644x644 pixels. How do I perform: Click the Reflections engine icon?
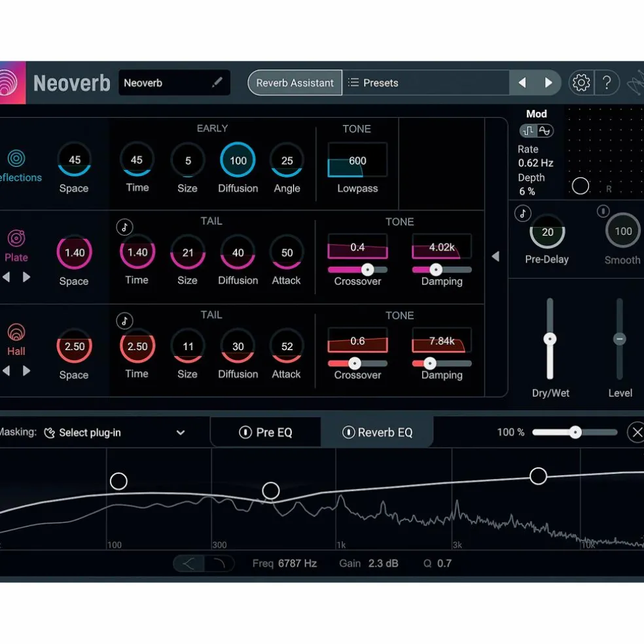pos(16,158)
